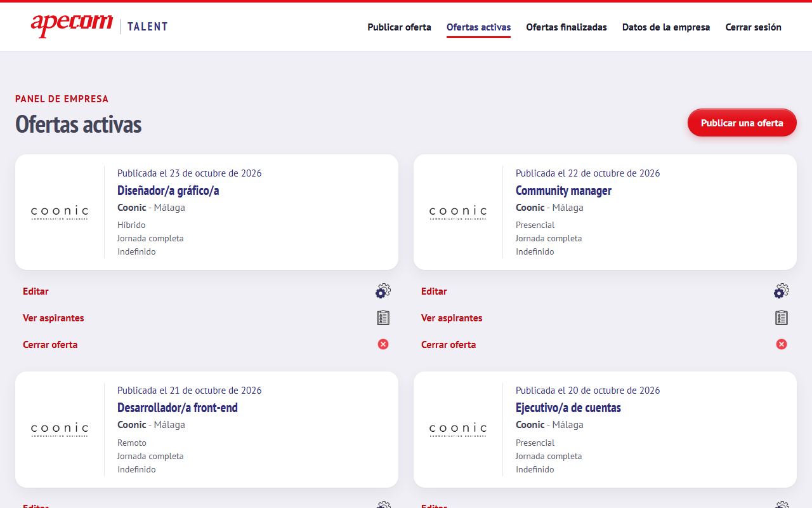812x508 pixels.
Task: Click the gear icon for Community manager
Action: click(x=782, y=291)
